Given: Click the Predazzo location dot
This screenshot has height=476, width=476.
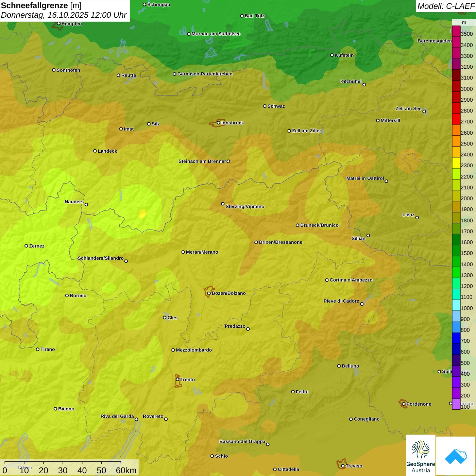Looking at the screenshot, I should [x=248, y=329].
